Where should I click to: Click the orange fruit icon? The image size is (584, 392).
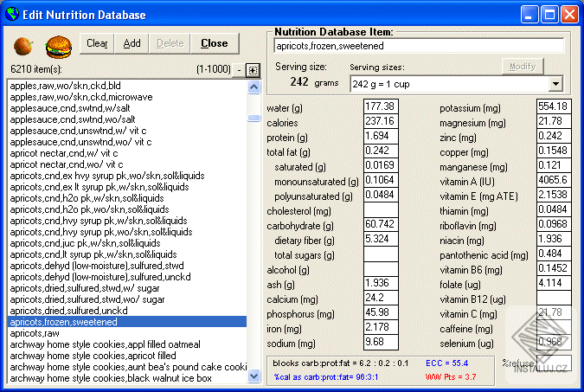[x=23, y=45]
